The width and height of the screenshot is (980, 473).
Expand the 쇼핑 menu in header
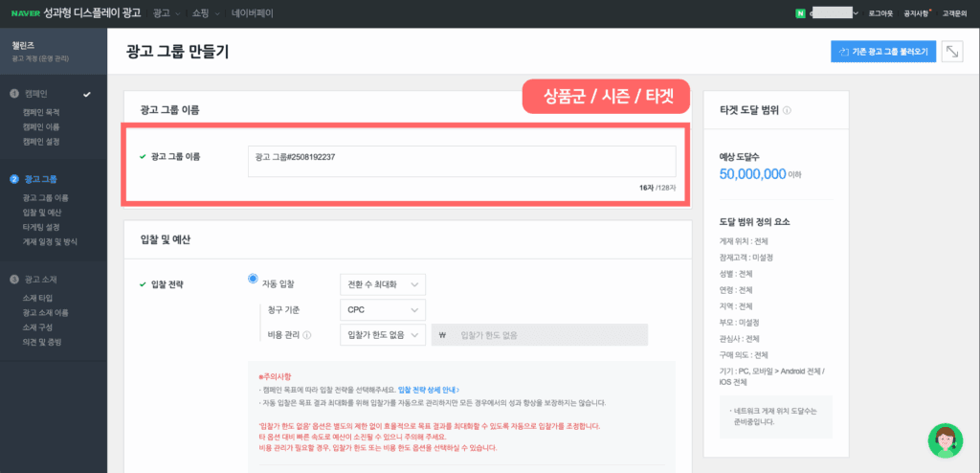pos(207,13)
